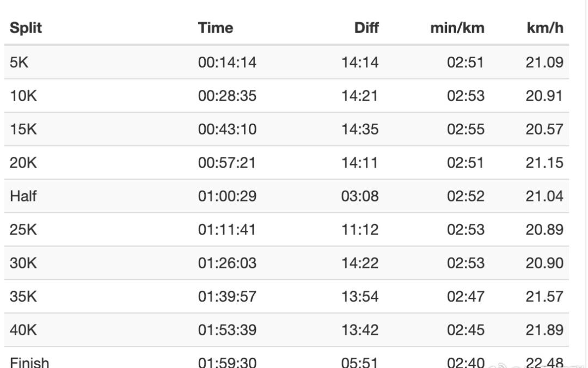Select the 25K diff value 11:12
The height and width of the screenshot is (368, 588).
click(x=360, y=230)
